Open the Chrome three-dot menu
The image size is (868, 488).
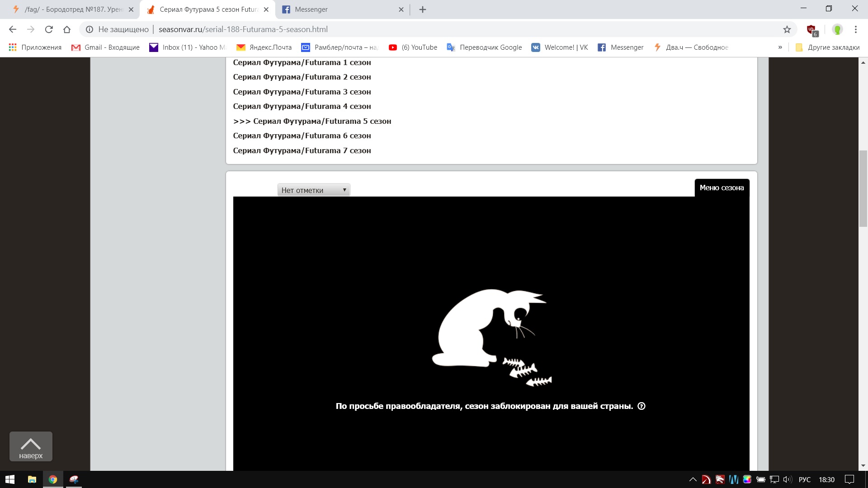point(856,29)
